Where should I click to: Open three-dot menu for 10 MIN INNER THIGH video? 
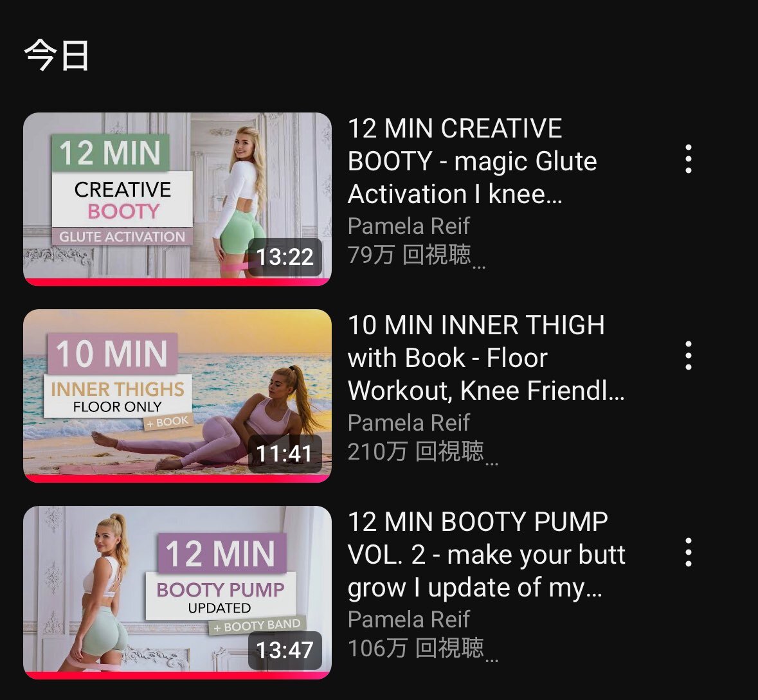tap(689, 356)
